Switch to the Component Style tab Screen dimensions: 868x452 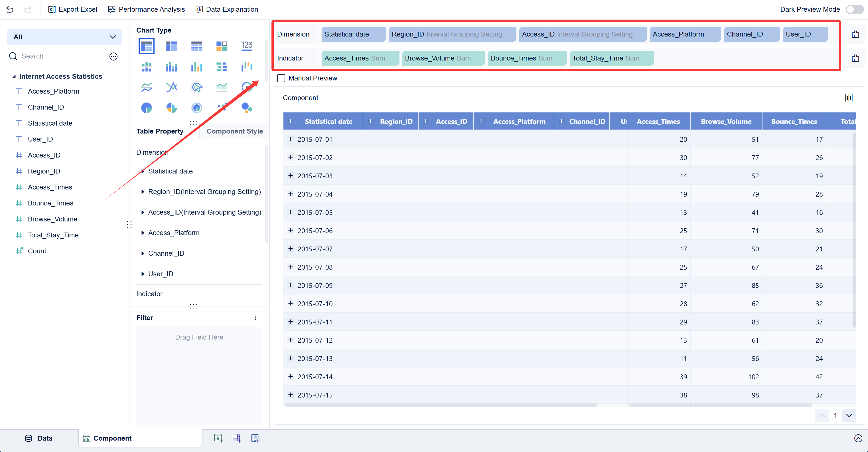coord(235,131)
